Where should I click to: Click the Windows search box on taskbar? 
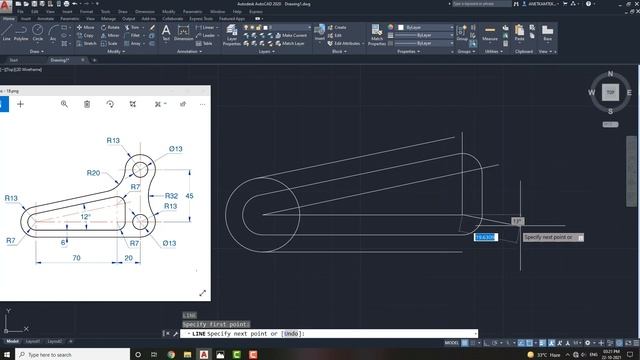point(73,354)
